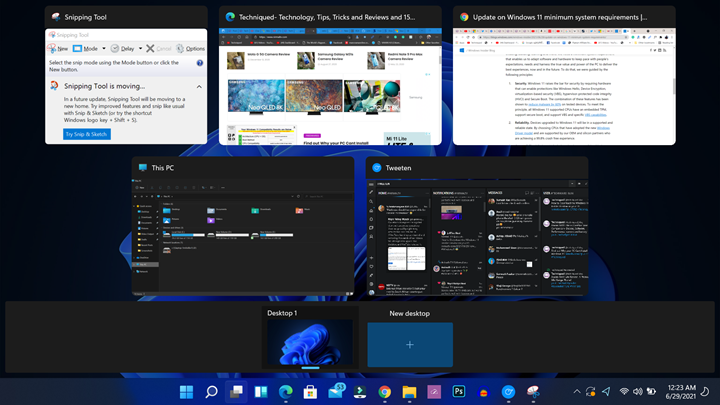Screen dimensions: 720x405
Task: Open the Mode dropdown arrow
Action: tap(104, 48)
